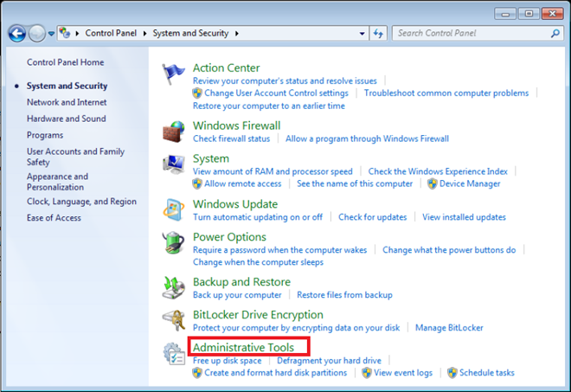The width and height of the screenshot is (571, 392).
Task: Click Check firewall status link
Action: pos(231,138)
